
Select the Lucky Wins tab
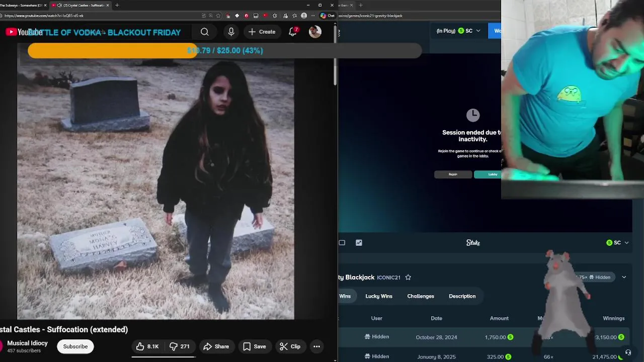[x=379, y=296]
